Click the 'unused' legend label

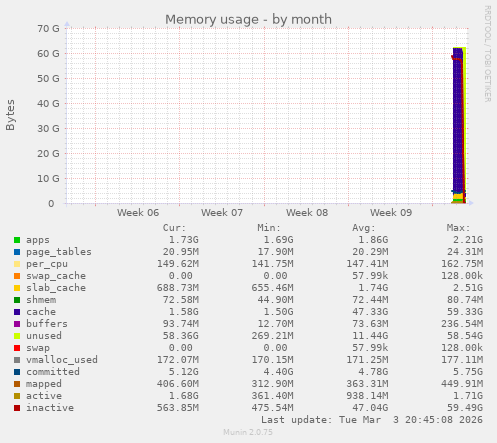pos(44,336)
